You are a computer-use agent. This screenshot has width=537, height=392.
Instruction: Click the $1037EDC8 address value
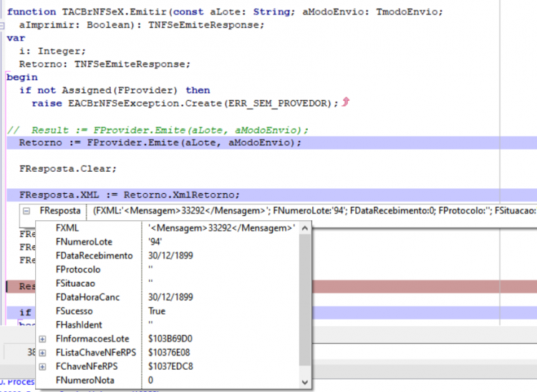point(170,367)
